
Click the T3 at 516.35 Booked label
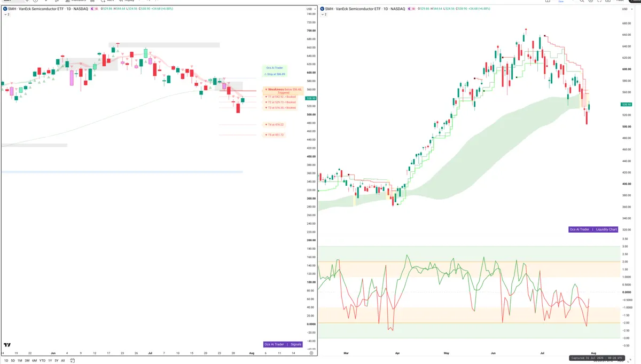coord(280,108)
